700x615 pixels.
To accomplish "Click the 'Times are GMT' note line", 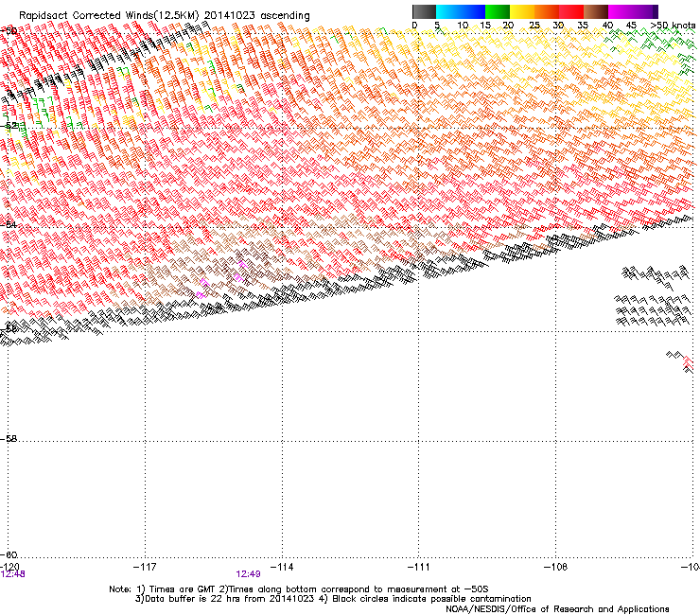I will 299,589.
